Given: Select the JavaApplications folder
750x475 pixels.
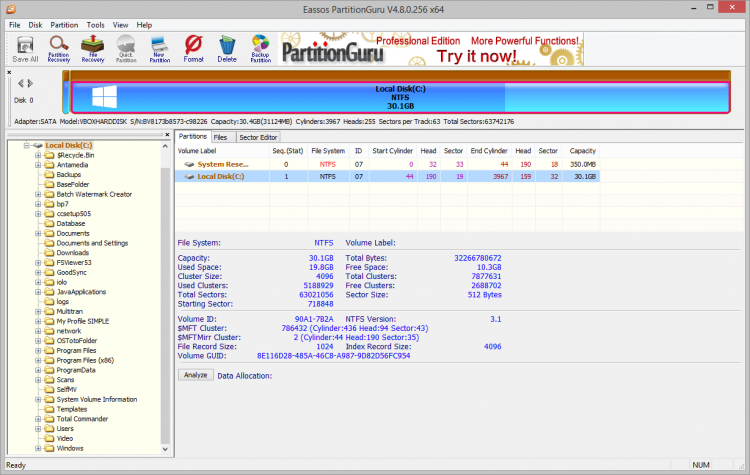Looking at the screenshot, I should (81, 292).
